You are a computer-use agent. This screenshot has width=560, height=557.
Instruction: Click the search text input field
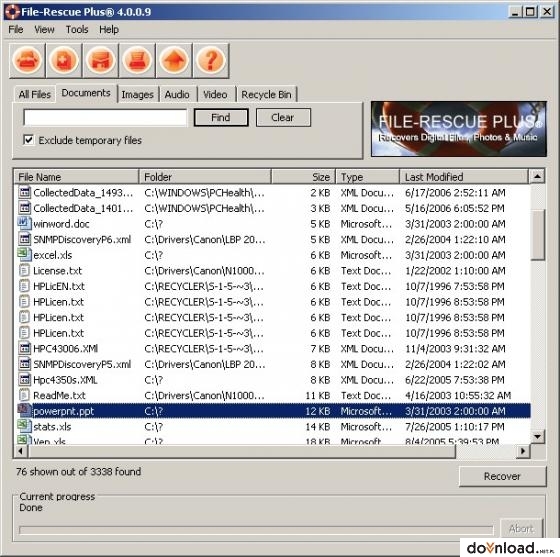[105, 117]
